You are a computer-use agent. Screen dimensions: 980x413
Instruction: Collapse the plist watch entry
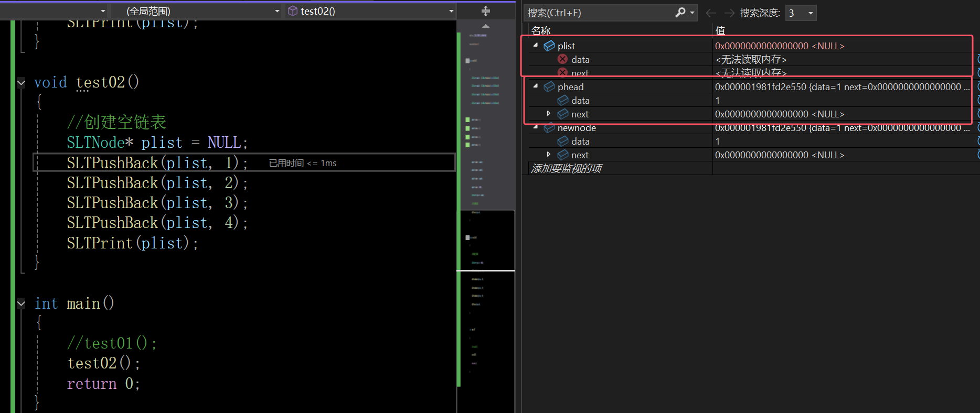click(536, 45)
